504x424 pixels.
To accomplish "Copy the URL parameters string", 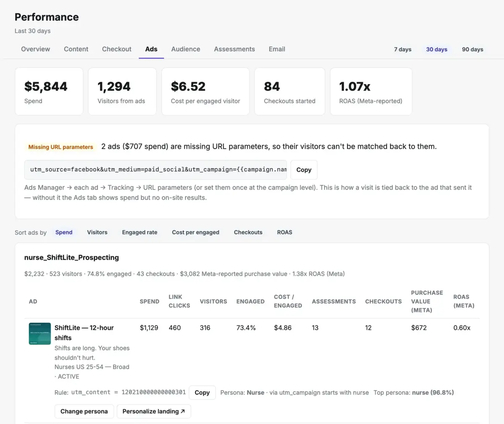I will point(304,170).
